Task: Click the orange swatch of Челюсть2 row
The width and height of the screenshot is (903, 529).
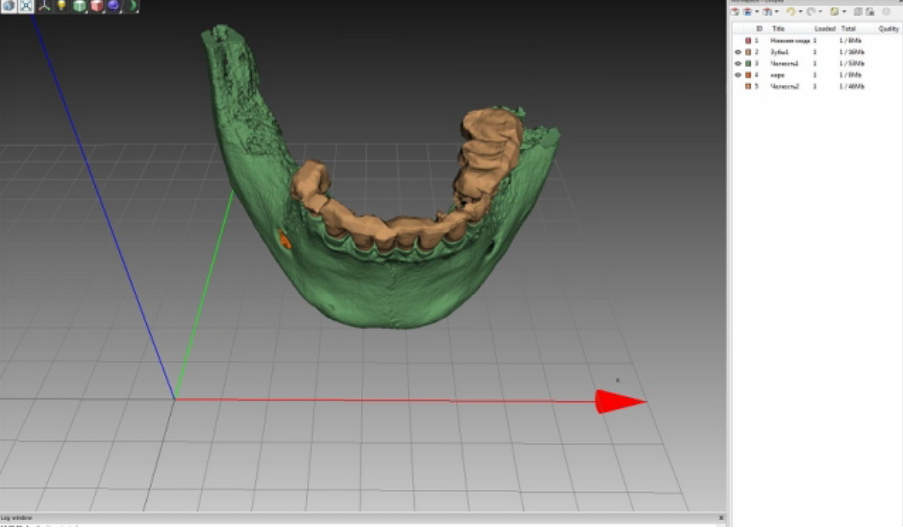Action: click(748, 86)
